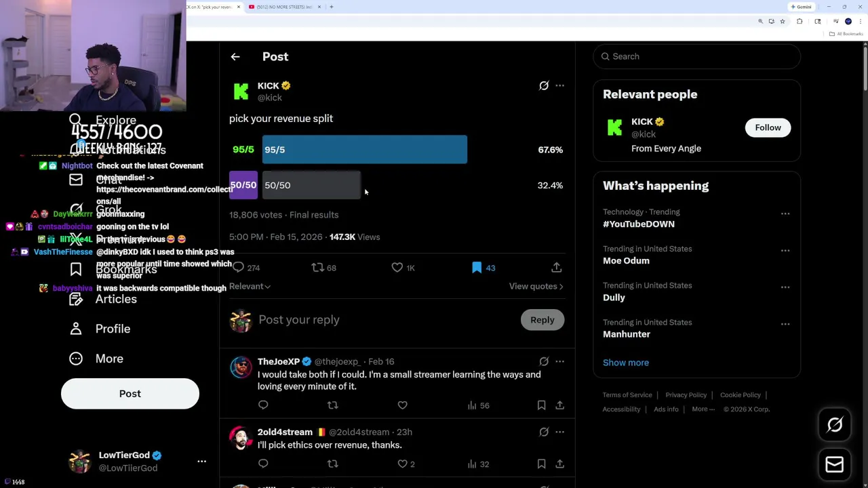The image size is (868, 488).
Task: Reply to 2old4stream's comment via comment icon
Action: (263, 464)
